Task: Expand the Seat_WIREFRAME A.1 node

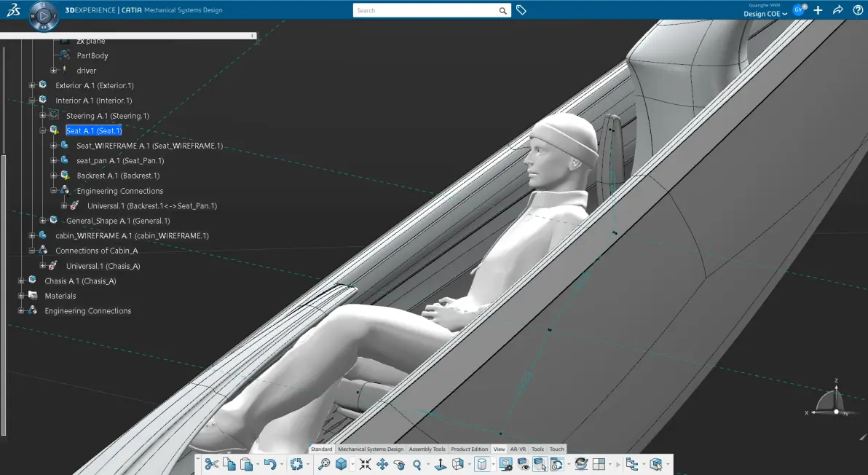Action: coord(54,146)
